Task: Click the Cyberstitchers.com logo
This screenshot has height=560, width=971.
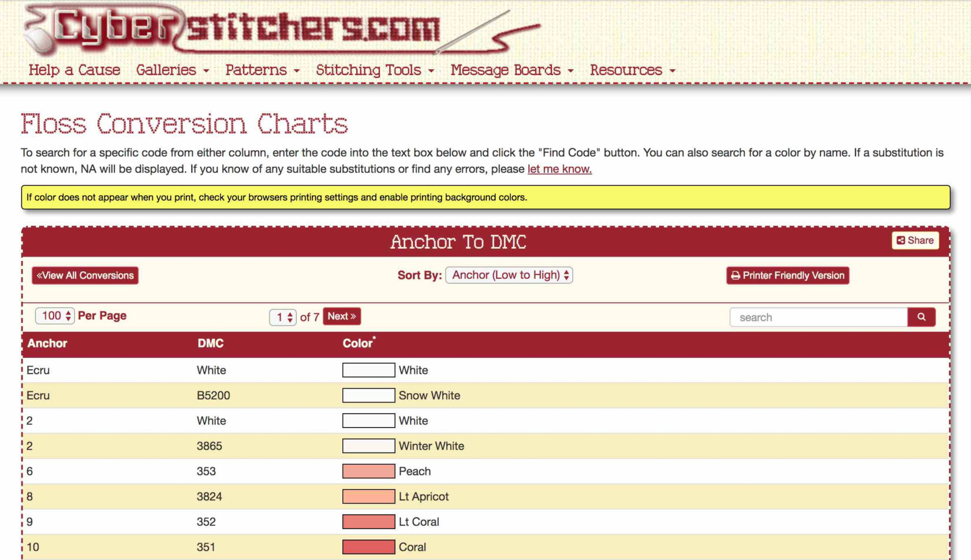Action: (282, 30)
